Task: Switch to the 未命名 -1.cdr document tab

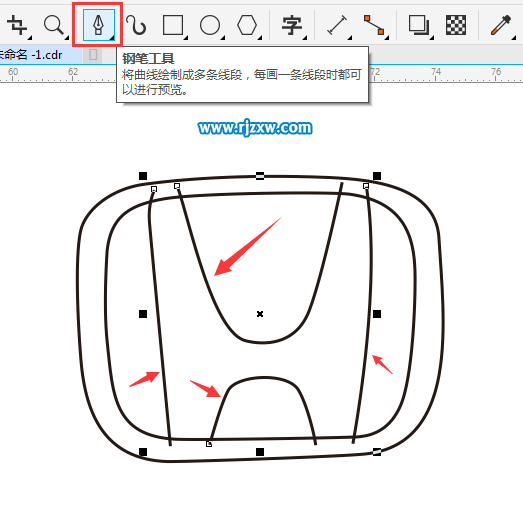Action: point(31,55)
